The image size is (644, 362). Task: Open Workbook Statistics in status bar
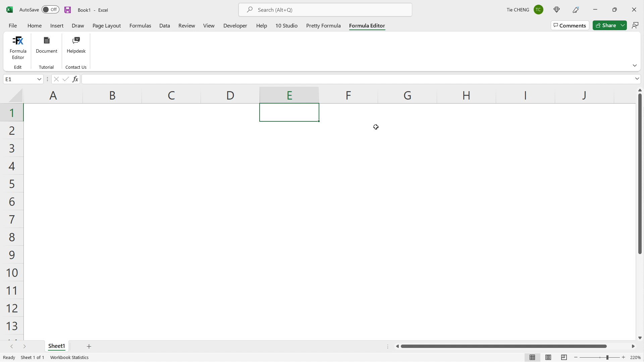69,357
